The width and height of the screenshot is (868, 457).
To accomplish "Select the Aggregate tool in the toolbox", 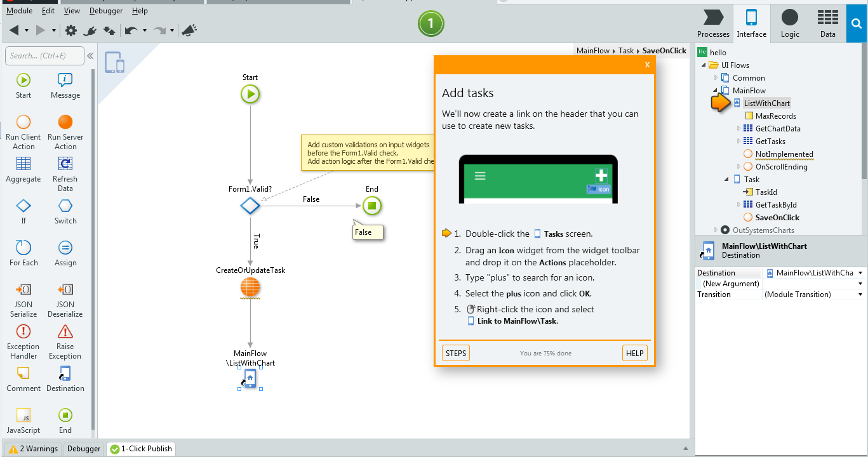I will (x=23, y=169).
